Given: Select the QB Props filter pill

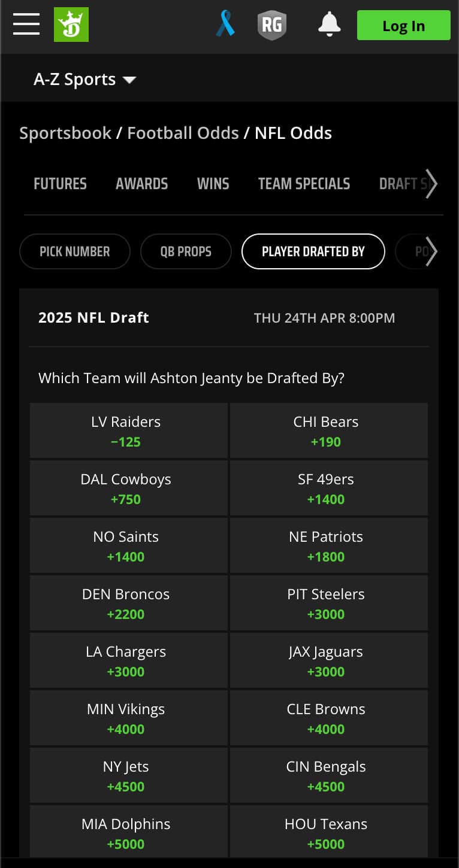Looking at the screenshot, I should click(186, 251).
